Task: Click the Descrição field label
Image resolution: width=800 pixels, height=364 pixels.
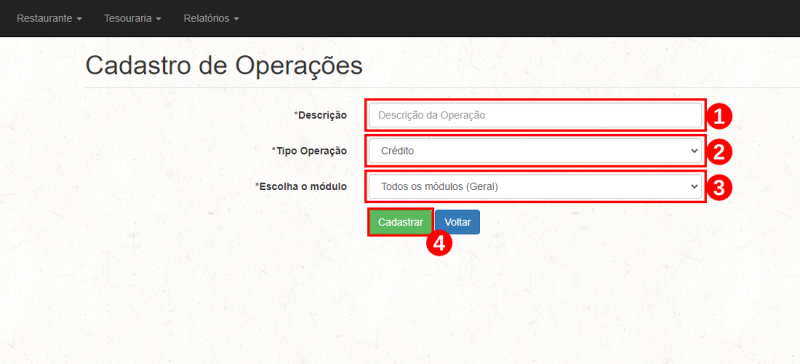Action: (320, 115)
